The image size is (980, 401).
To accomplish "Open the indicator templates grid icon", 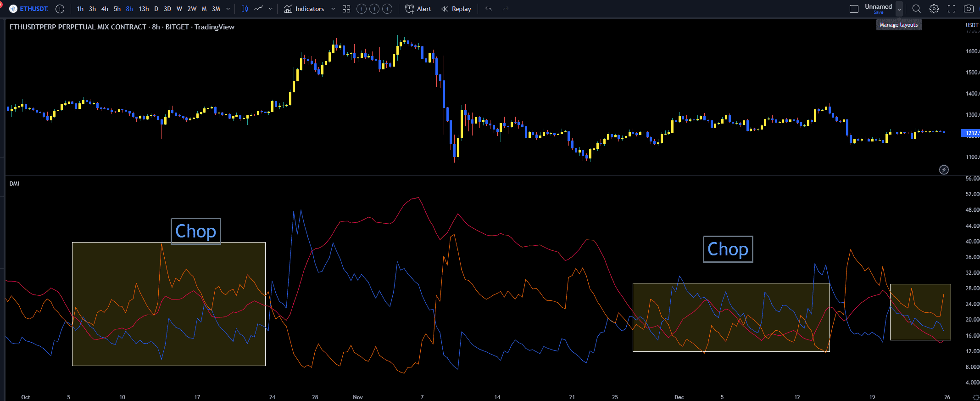I will coord(346,9).
